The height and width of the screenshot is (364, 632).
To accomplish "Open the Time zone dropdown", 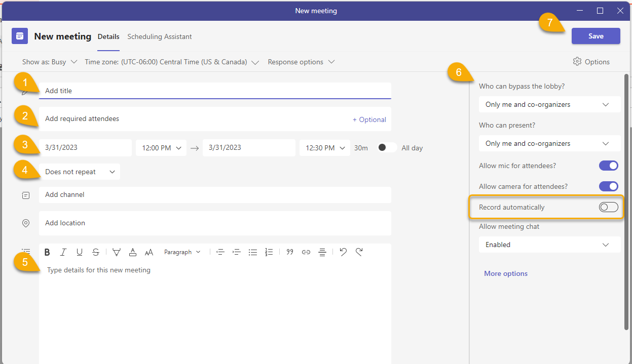I will [x=172, y=62].
